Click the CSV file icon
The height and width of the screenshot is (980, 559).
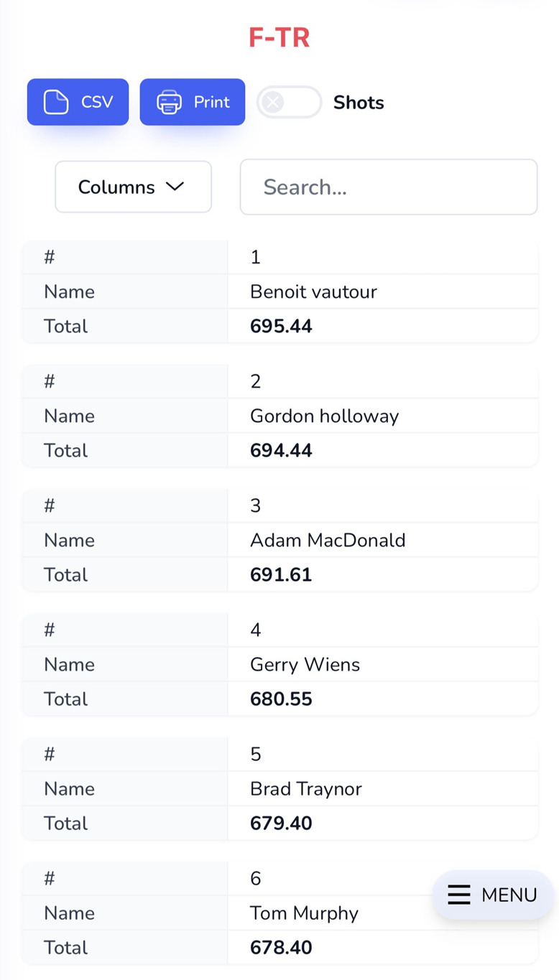pos(56,102)
